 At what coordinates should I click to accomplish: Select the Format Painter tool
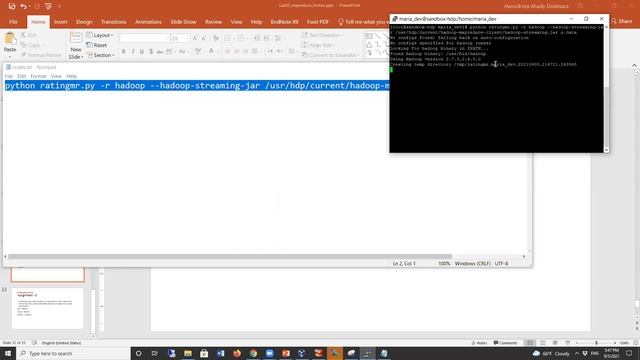[x=41, y=55]
